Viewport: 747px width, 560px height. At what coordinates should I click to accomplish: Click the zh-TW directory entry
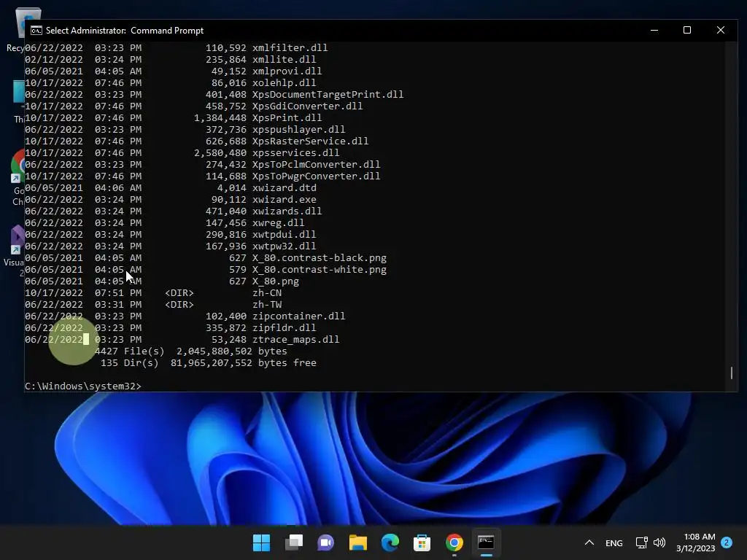coord(267,304)
